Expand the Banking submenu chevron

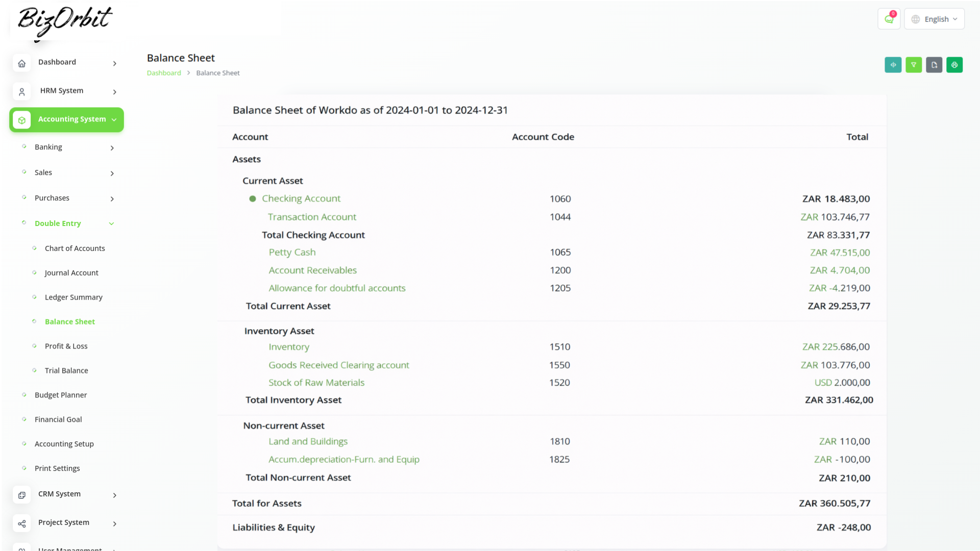pyautogui.click(x=112, y=148)
